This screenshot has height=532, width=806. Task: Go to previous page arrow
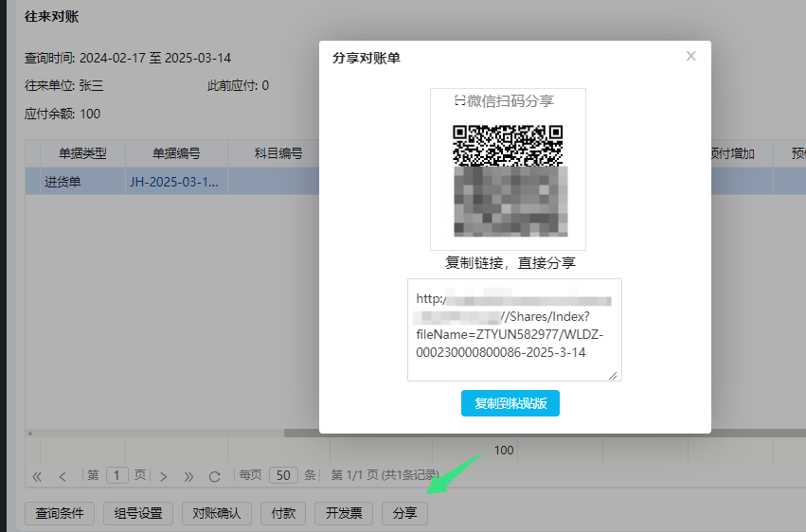coord(63,476)
